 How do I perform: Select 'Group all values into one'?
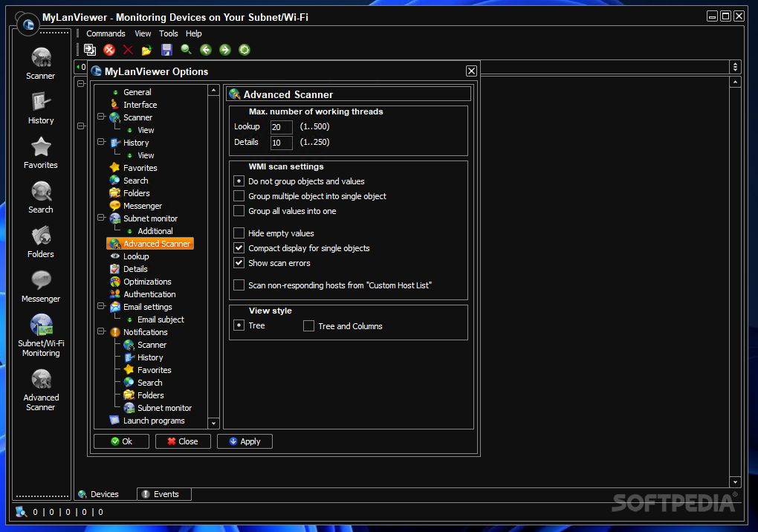point(239,211)
